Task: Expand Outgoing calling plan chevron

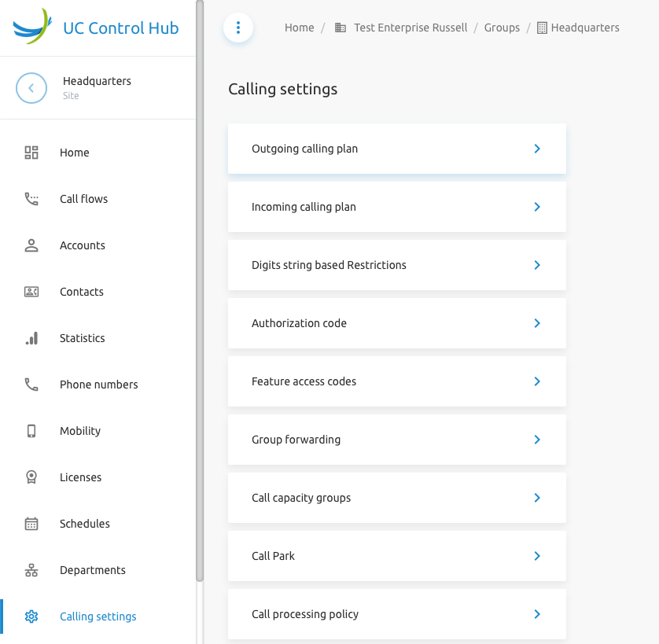Action: (537, 149)
